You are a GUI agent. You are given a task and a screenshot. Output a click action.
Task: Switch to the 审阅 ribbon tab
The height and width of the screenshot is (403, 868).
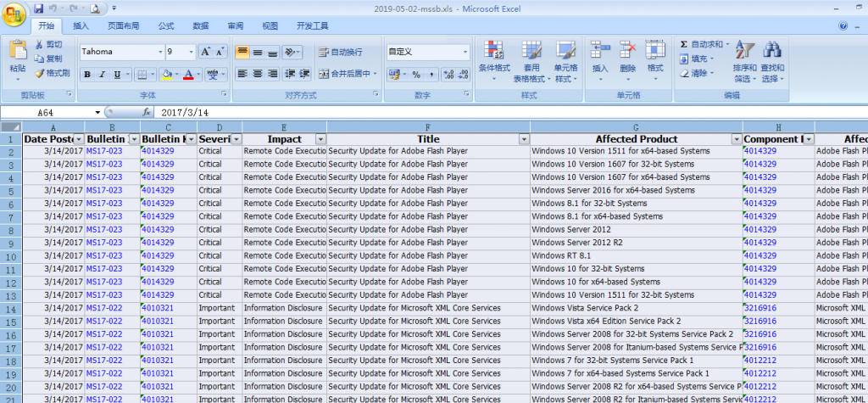236,26
